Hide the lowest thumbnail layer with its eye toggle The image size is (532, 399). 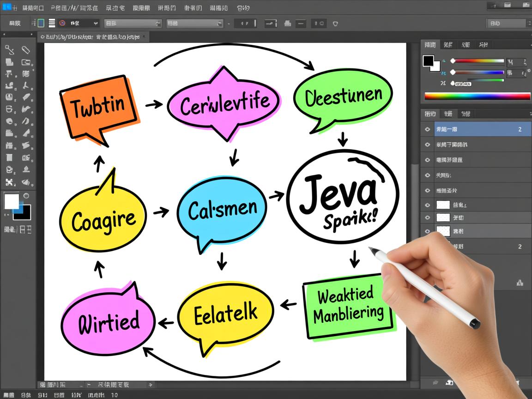point(427,230)
